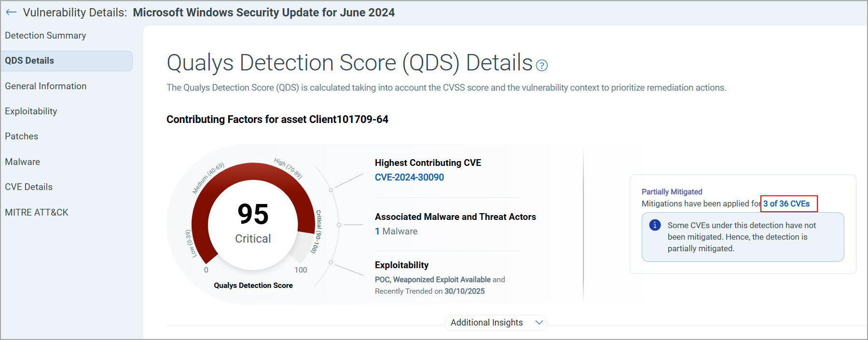Expand the Additional Insights section

click(x=486, y=323)
